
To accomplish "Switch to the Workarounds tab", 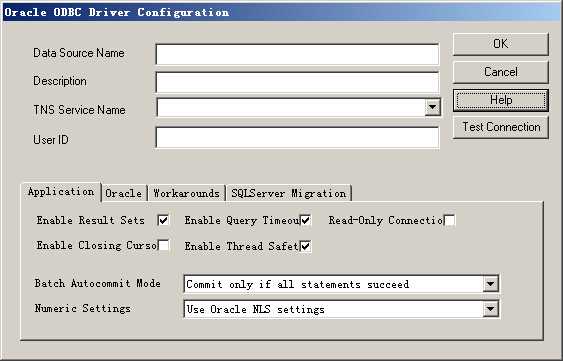I will (x=186, y=193).
